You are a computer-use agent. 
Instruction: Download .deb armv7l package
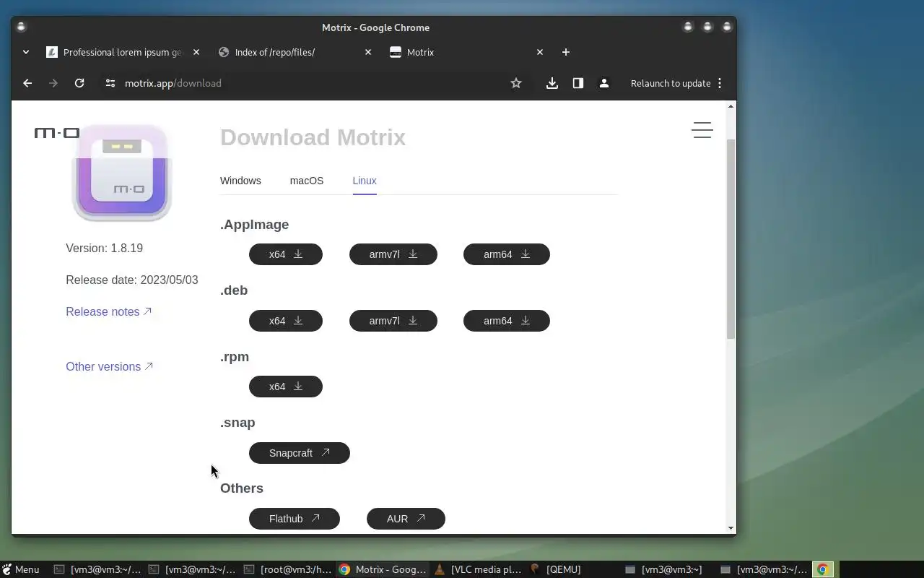pyautogui.click(x=393, y=321)
